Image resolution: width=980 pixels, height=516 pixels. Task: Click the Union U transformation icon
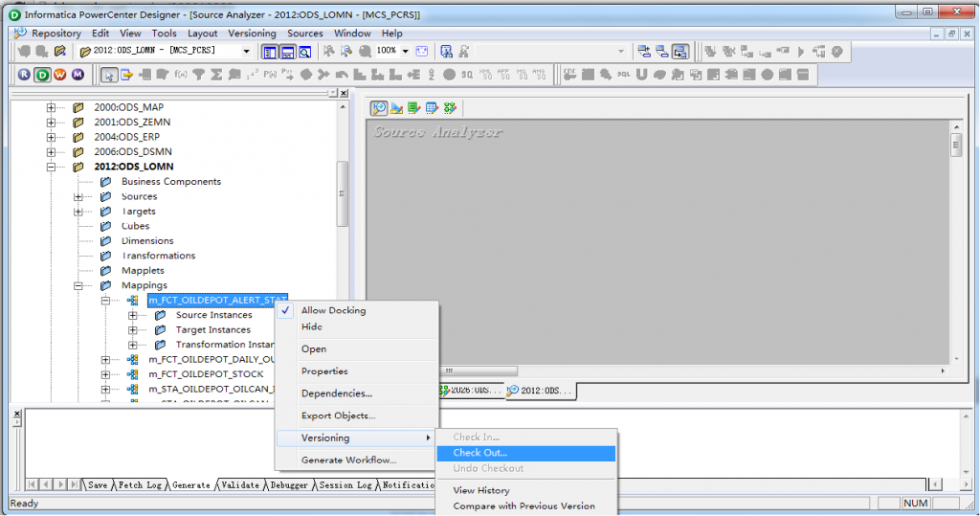[641, 75]
